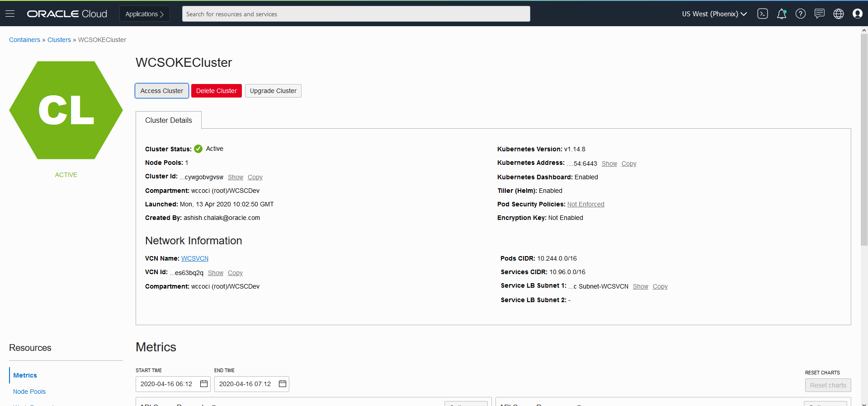Image resolution: width=868 pixels, height=406 pixels.
Task: Click the Network Information heading
Action: (x=193, y=241)
